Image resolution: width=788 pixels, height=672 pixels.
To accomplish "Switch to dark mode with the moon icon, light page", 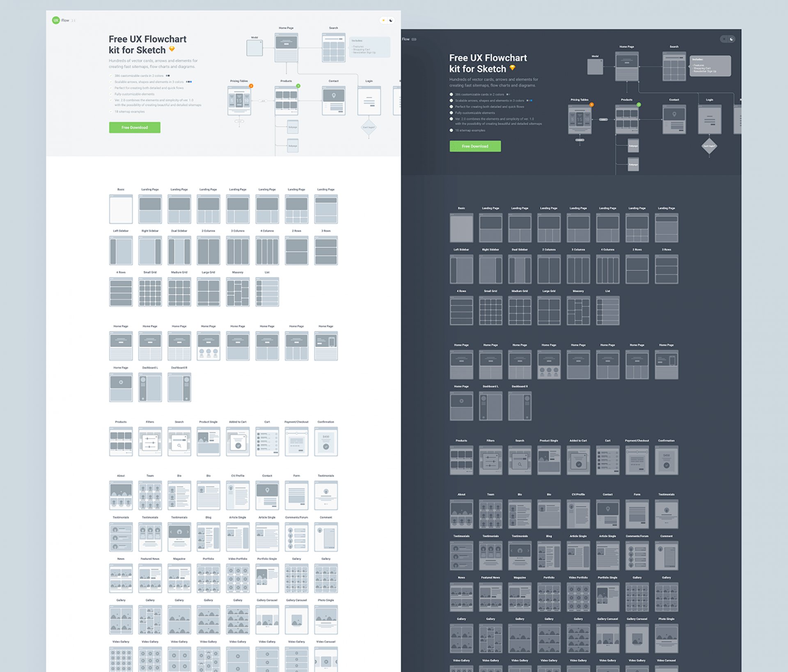I will pyautogui.click(x=391, y=20).
